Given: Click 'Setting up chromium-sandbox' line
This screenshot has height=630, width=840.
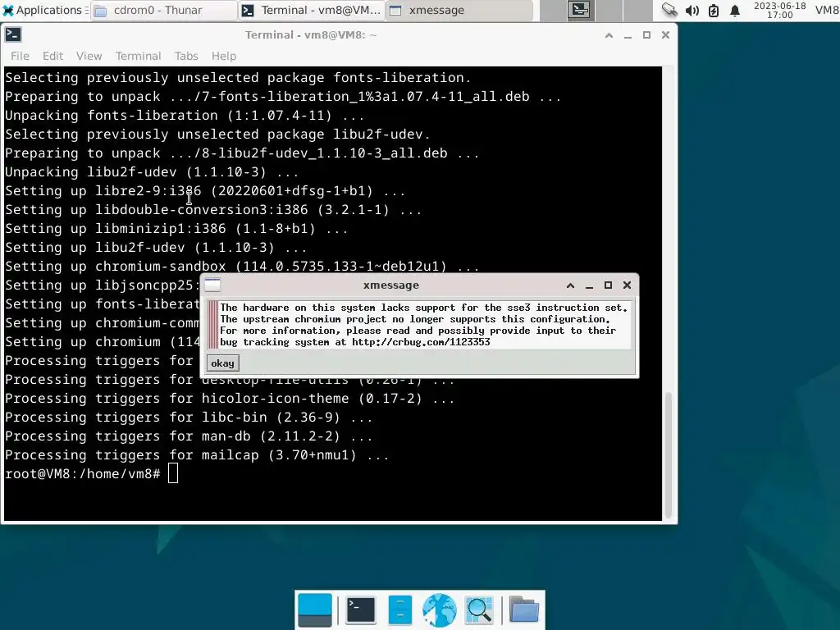Looking at the screenshot, I should tap(242, 267).
